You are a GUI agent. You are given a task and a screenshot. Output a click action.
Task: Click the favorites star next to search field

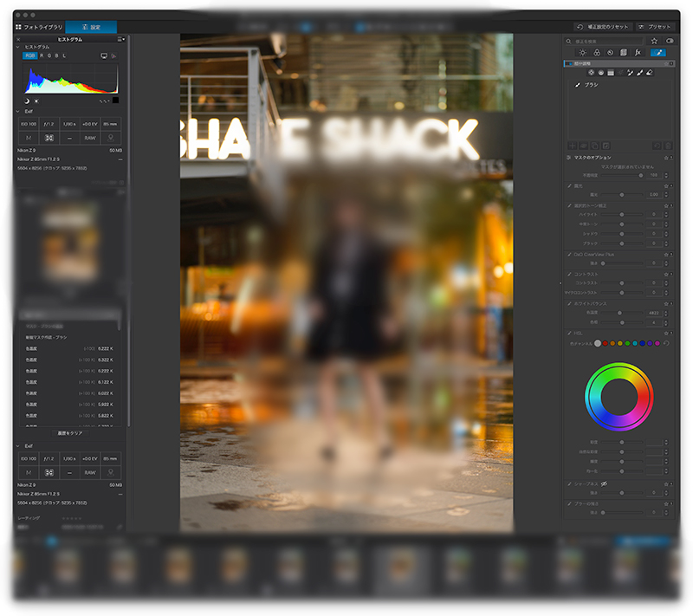coord(654,41)
